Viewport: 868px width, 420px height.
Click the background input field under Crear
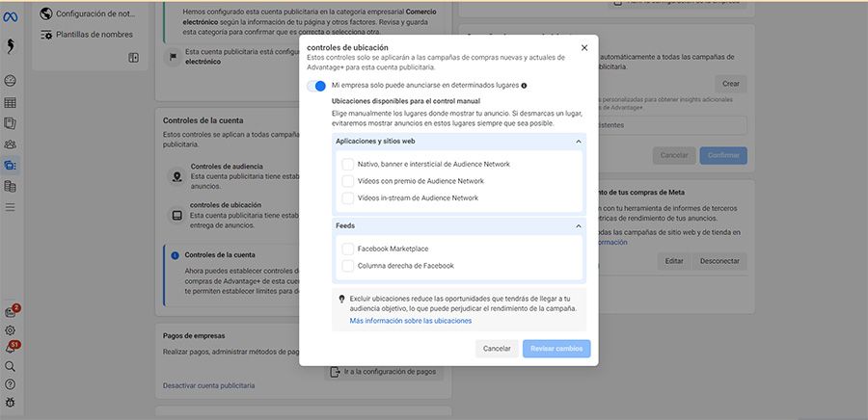point(672,125)
